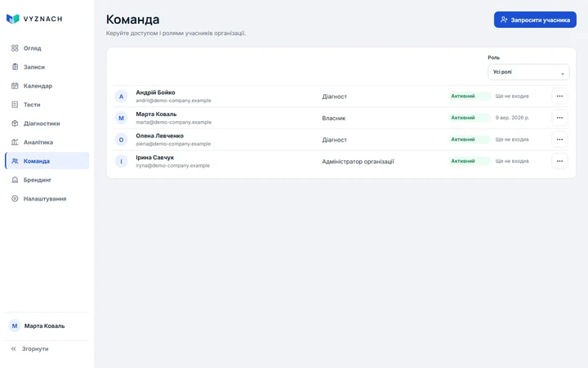
Task: Click name Андрій Бойко
Action: (x=155, y=92)
